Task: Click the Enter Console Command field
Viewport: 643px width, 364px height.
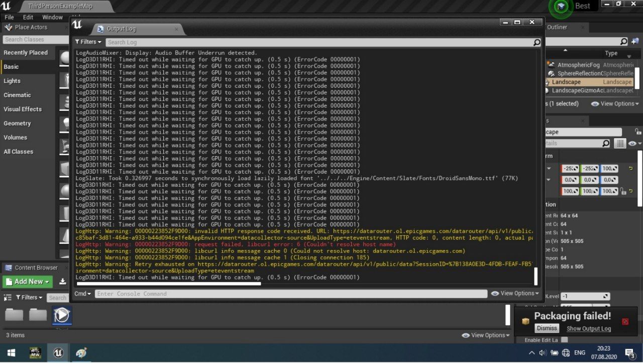Action: [291, 294]
